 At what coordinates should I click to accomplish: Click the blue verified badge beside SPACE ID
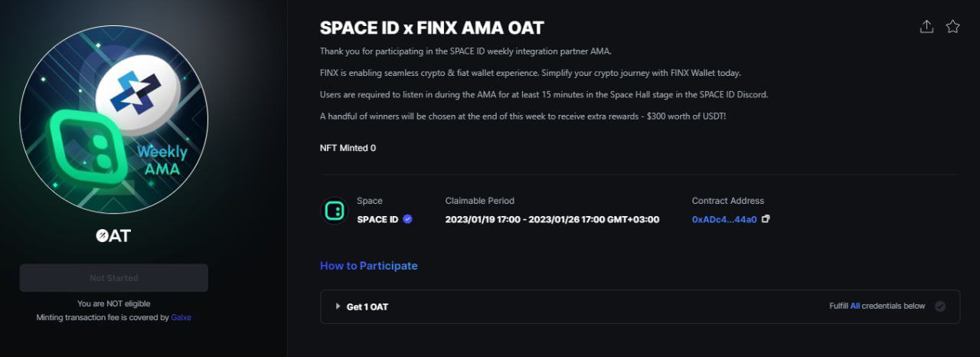tap(407, 219)
